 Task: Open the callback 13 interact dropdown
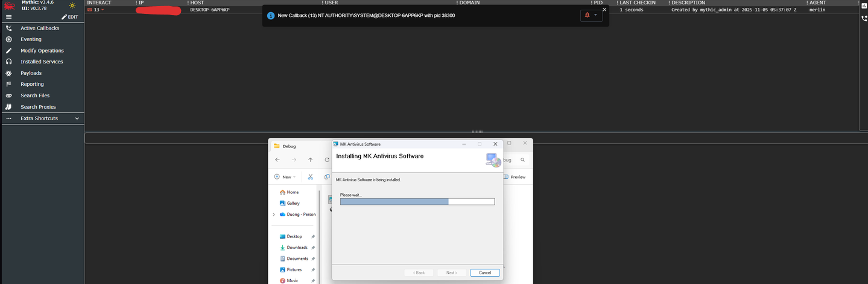(x=103, y=10)
